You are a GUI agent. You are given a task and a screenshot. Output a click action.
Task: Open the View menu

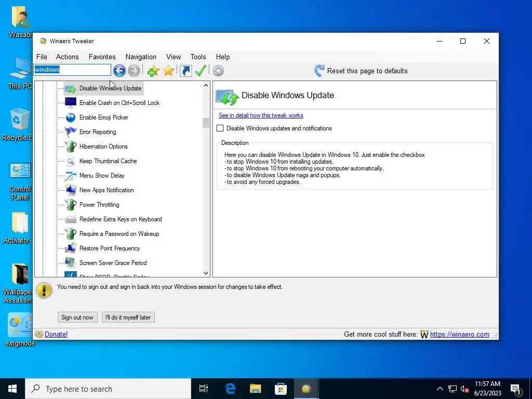pos(174,57)
